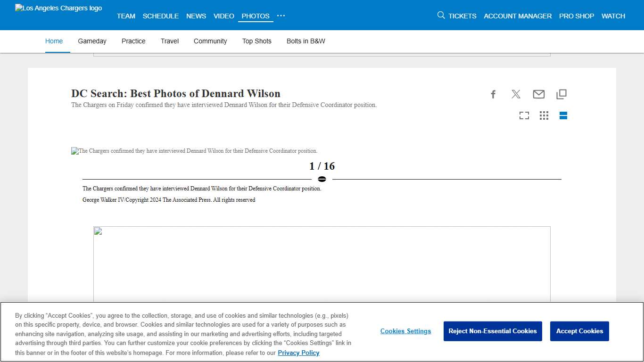Click Cookies Settings
Screen dimensions: 644x362
click(x=405, y=331)
